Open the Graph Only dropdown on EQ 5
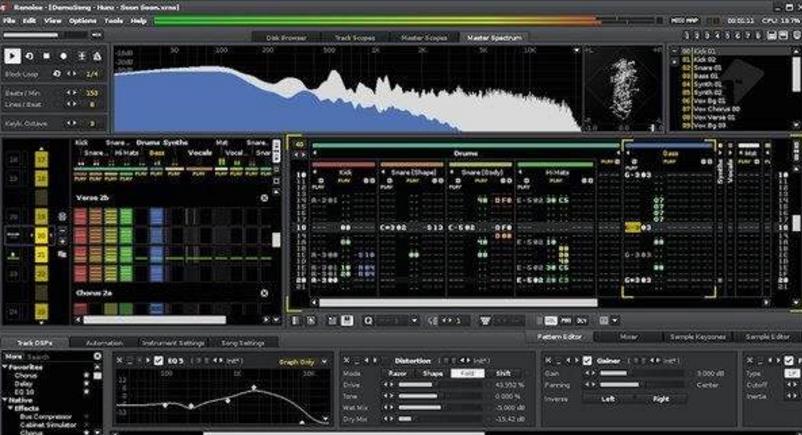Viewport: 802px width, 435px height. (x=298, y=361)
